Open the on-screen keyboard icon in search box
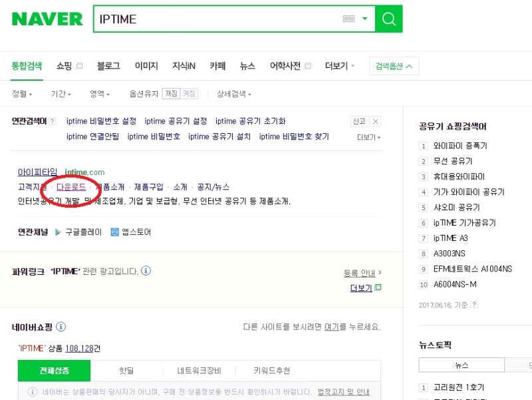 point(348,19)
